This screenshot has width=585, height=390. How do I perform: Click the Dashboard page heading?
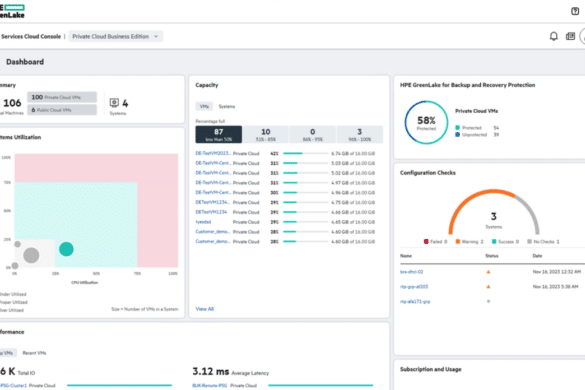coord(25,62)
